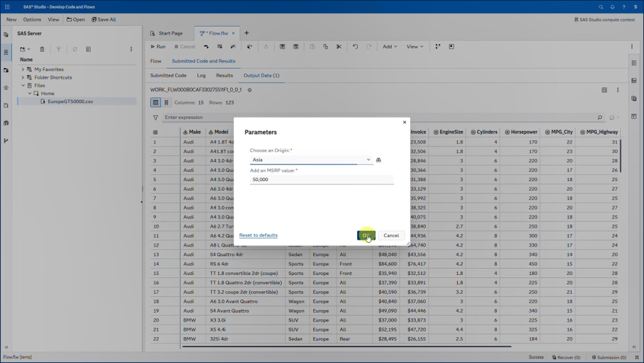Close the Flow.flw tab

tap(233, 34)
